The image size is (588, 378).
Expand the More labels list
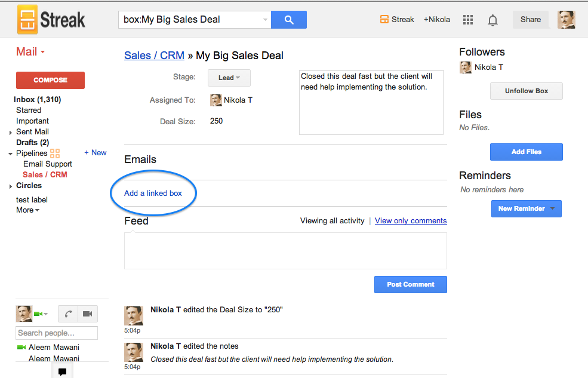27,210
